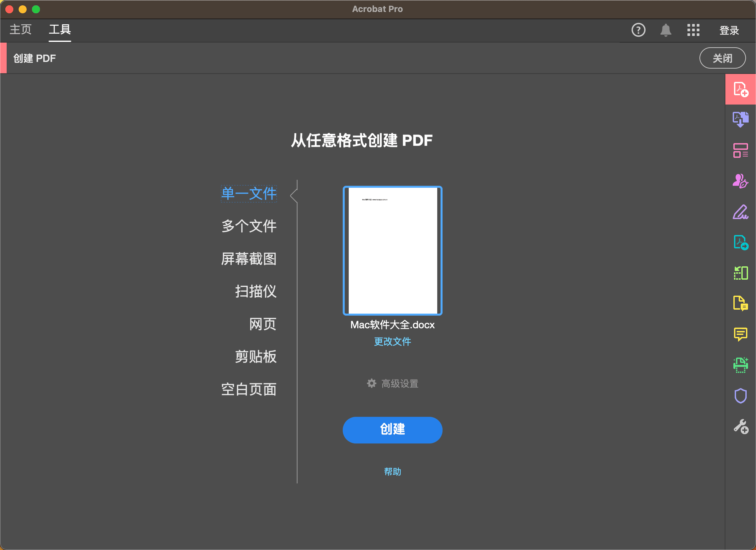Select the 扫描仪 source option
Image resolution: width=756 pixels, height=550 pixels.
pos(255,292)
